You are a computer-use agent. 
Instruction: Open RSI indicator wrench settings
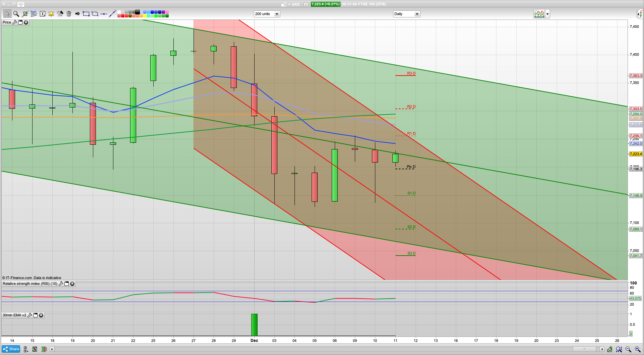pos(61,283)
